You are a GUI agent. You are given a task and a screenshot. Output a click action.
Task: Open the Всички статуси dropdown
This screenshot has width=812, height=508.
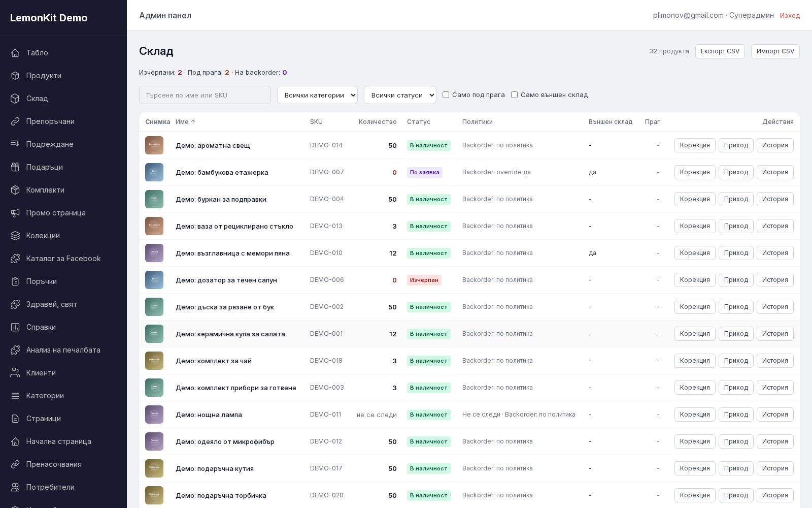click(400, 95)
